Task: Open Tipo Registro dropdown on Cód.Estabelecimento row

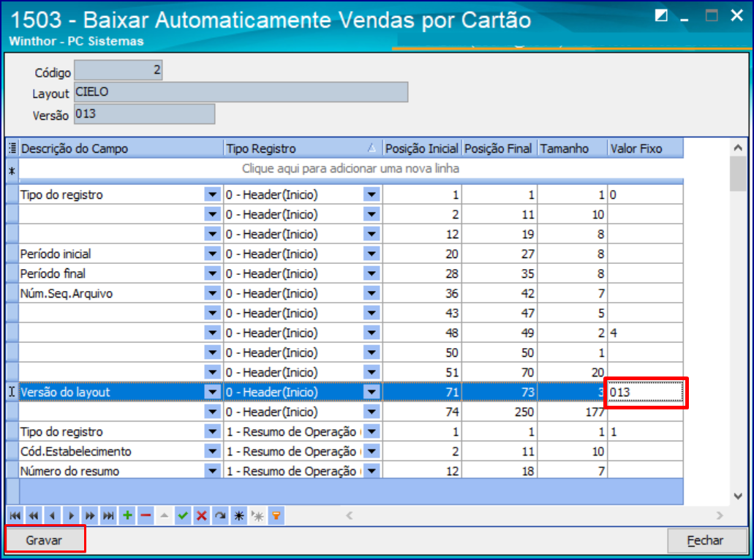Action: tap(372, 451)
